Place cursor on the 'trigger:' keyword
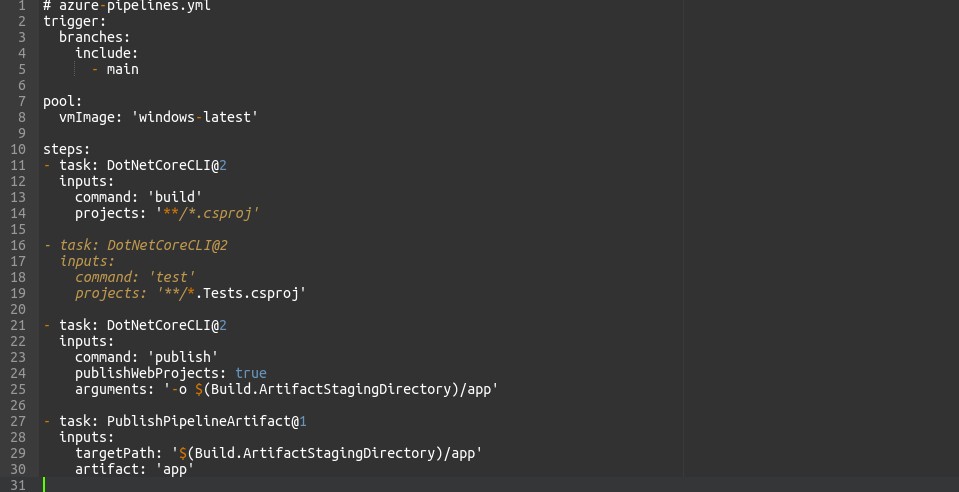This screenshot has width=959, height=492. 74,21
